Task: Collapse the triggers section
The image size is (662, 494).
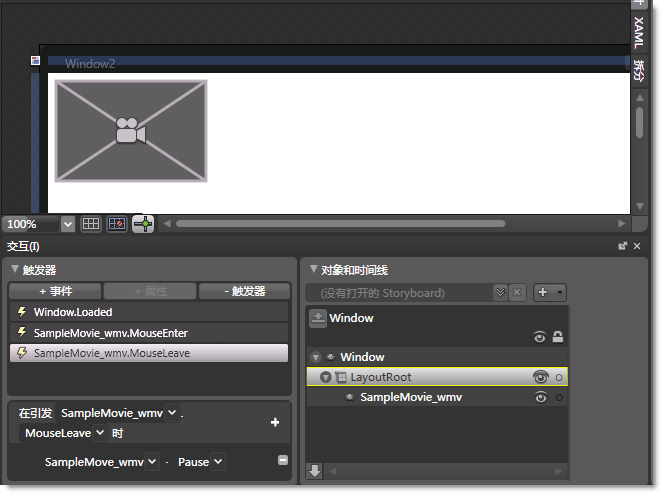Action: click(x=15, y=269)
